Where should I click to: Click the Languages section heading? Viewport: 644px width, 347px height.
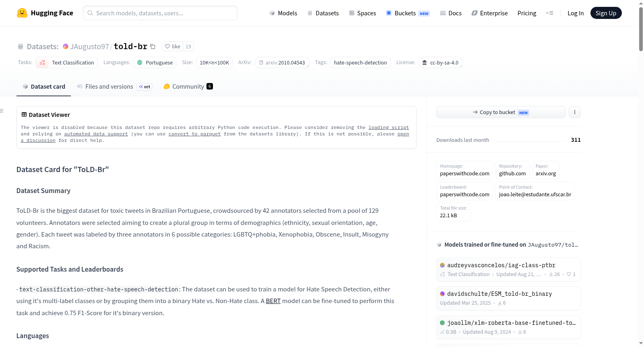(x=33, y=336)
